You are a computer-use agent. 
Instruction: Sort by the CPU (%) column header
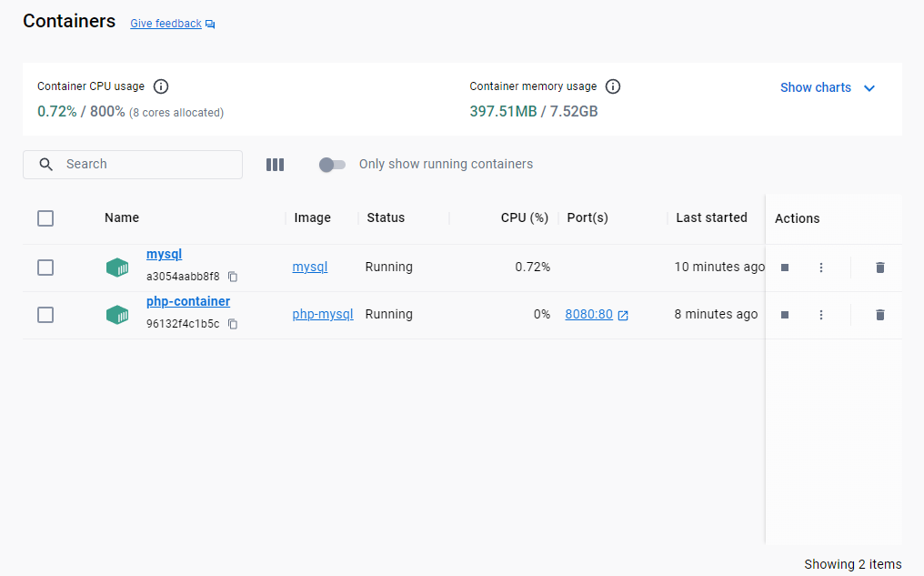pyautogui.click(x=525, y=217)
